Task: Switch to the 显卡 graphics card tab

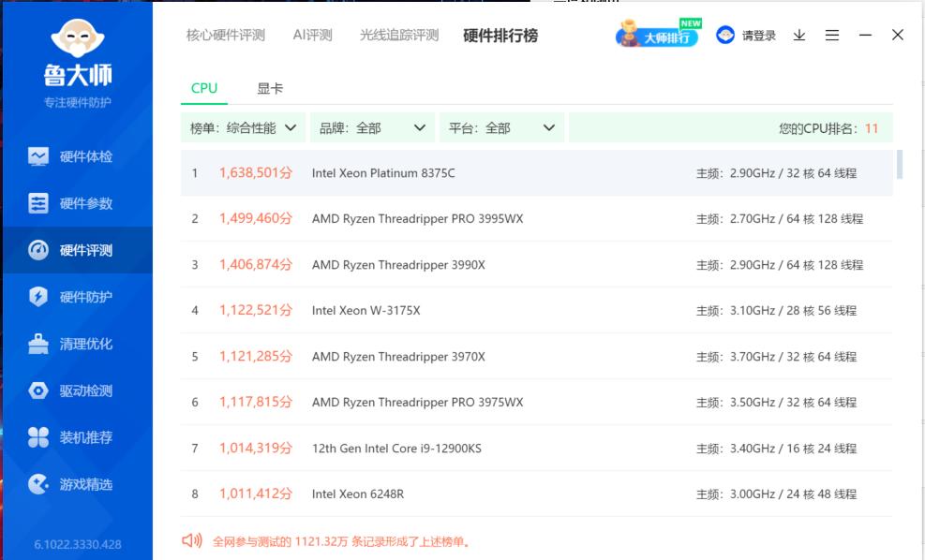Action: coord(270,87)
